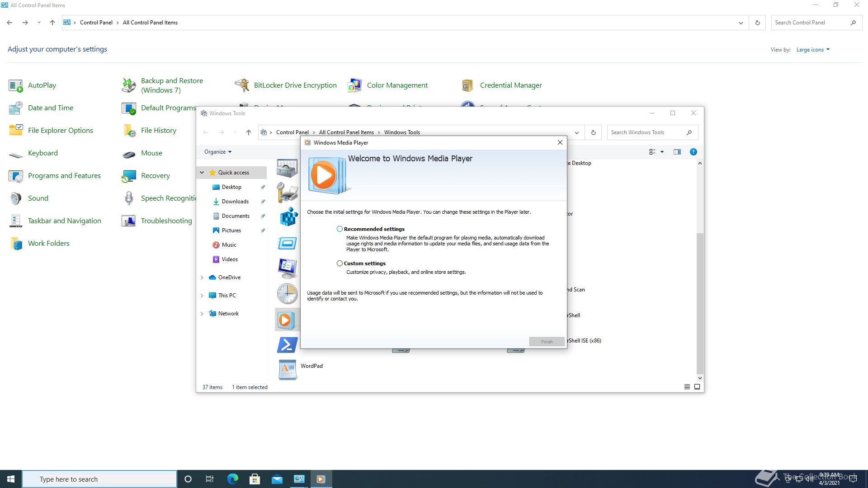Open Credential Manager icon
868x488 pixels.
point(468,85)
